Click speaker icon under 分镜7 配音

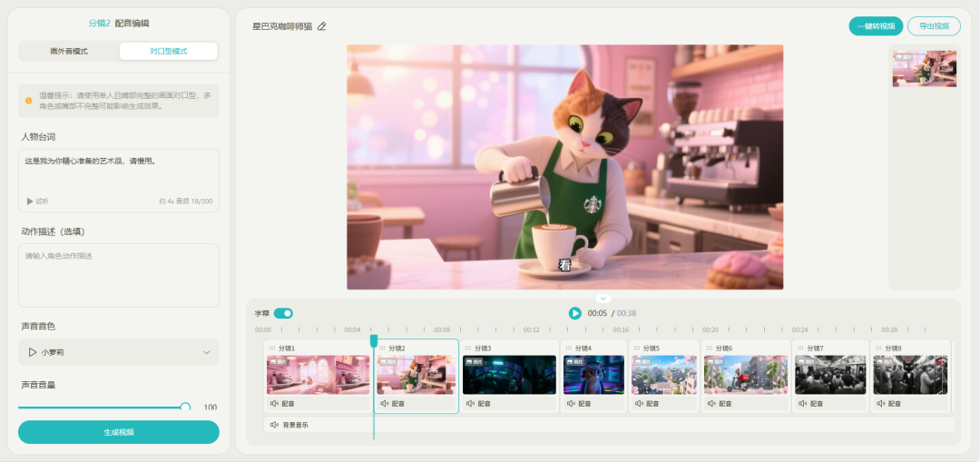pyautogui.click(x=802, y=404)
